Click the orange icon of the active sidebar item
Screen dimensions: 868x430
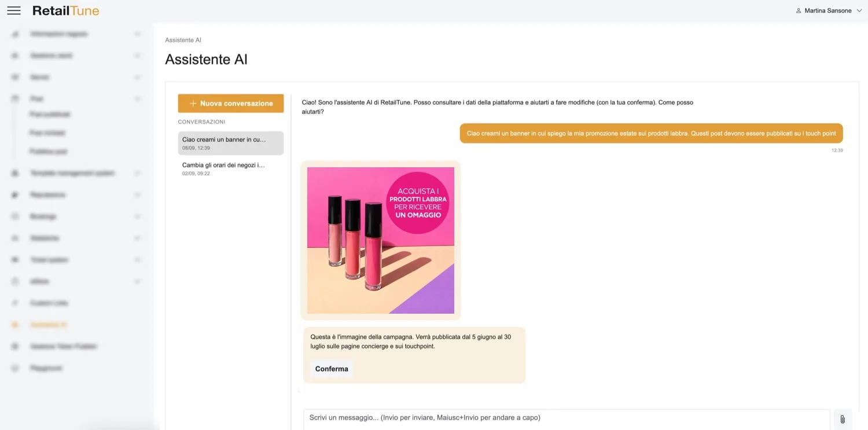tap(16, 325)
